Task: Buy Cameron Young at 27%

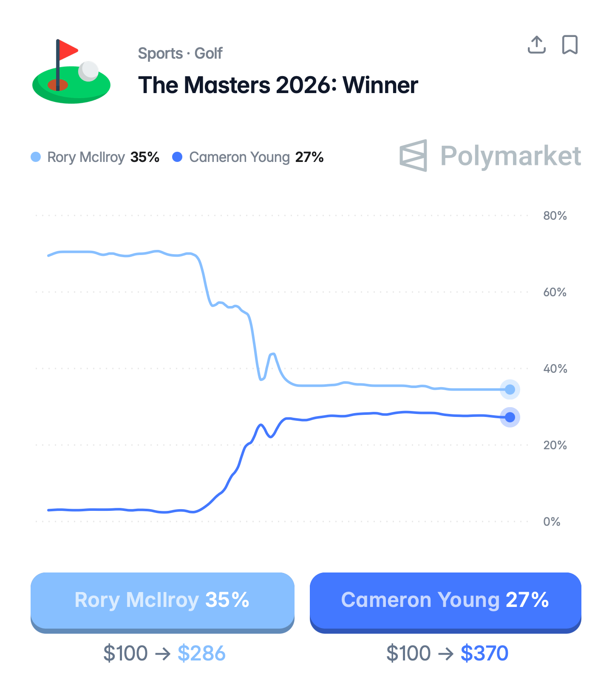Action: click(x=445, y=601)
